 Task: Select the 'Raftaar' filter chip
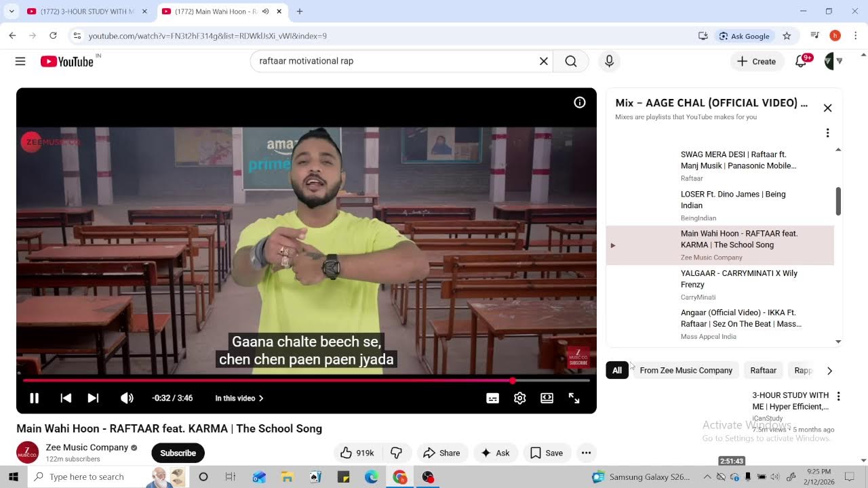(763, 370)
